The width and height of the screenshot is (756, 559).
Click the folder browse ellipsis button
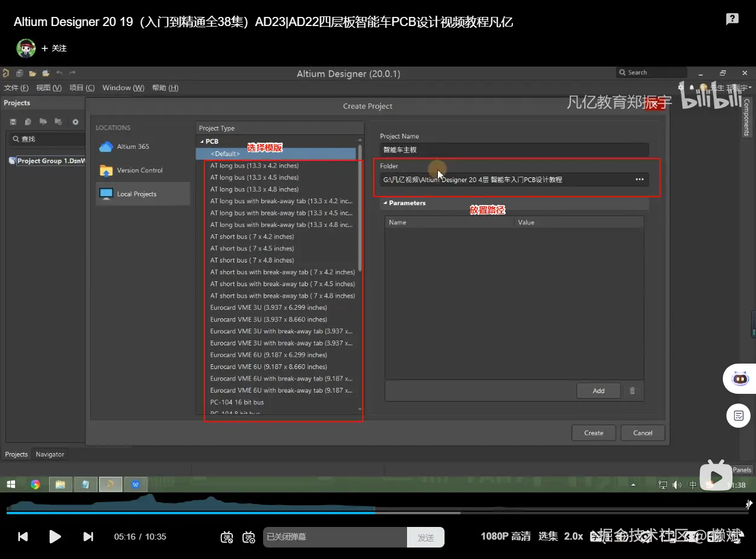click(639, 180)
